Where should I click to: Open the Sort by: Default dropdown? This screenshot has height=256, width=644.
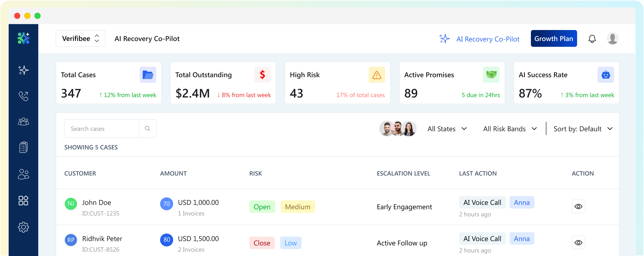(583, 129)
